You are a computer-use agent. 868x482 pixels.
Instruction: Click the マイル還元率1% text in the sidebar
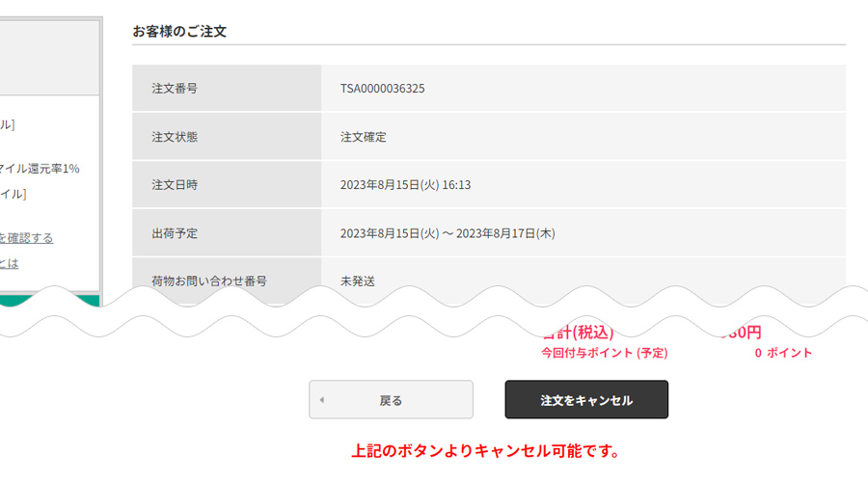(x=40, y=169)
